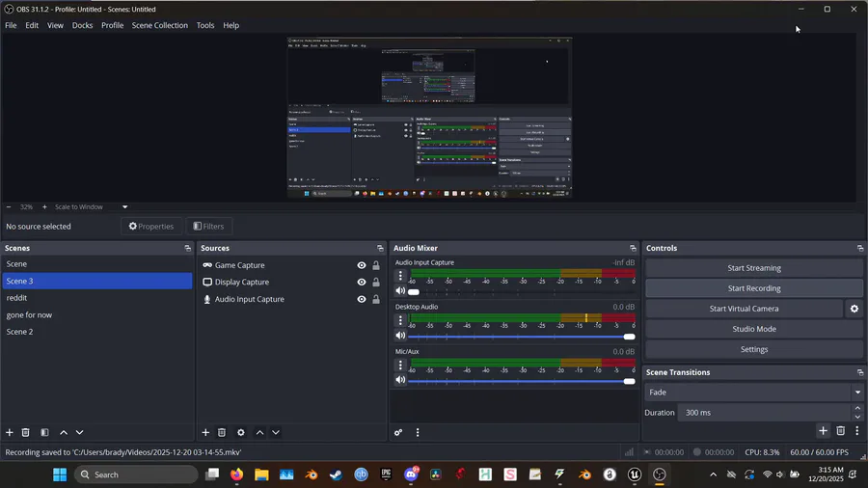
Task: Open OBS Settings button
Action: 754,350
